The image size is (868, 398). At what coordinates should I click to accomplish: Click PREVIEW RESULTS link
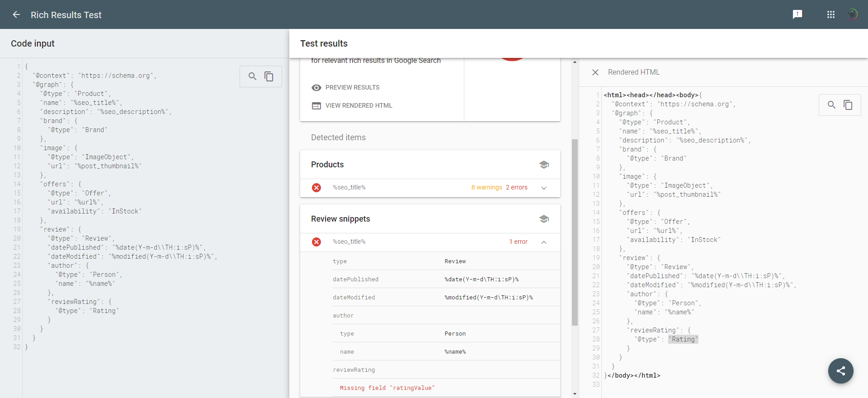coord(352,87)
